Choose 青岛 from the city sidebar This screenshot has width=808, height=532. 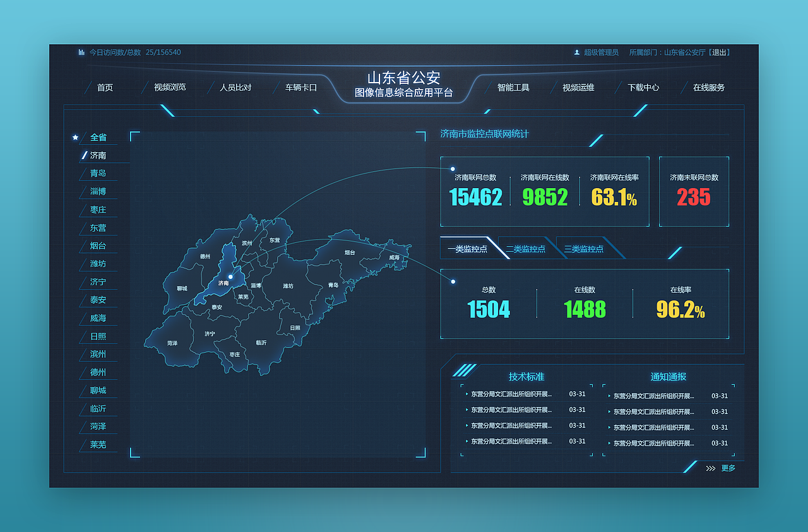[98, 173]
